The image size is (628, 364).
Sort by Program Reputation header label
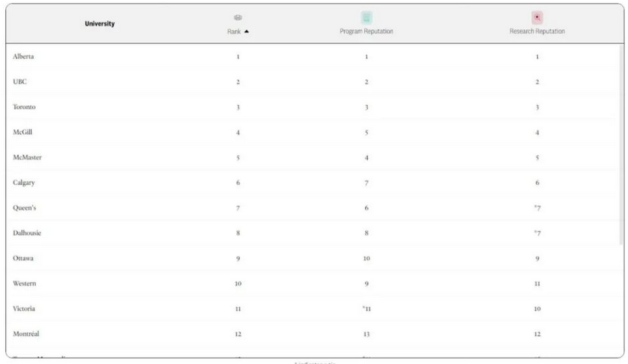[367, 31]
